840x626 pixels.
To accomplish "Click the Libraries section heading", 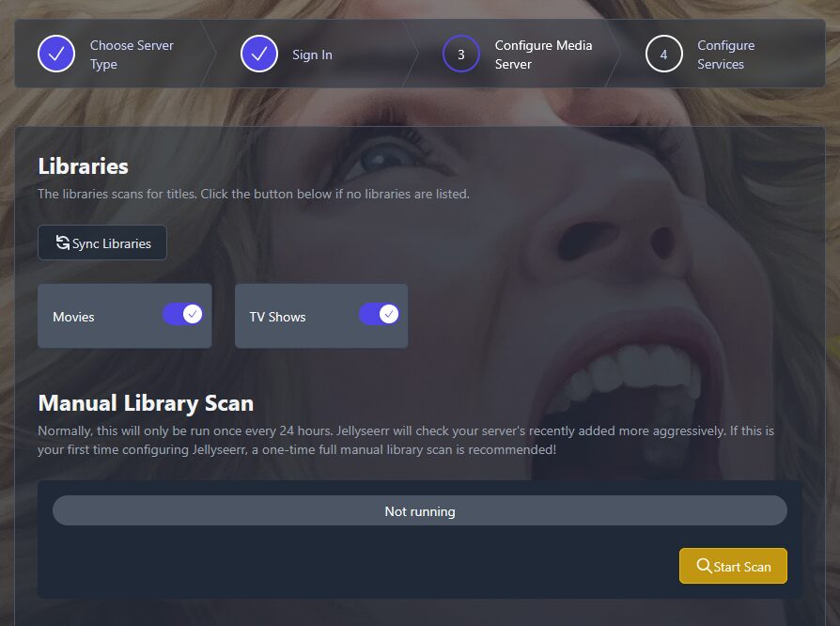I will point(83,166).
